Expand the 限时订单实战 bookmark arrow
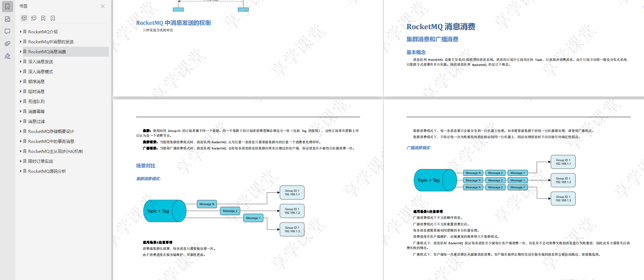The image size is (644, 280). pos(21,161)
